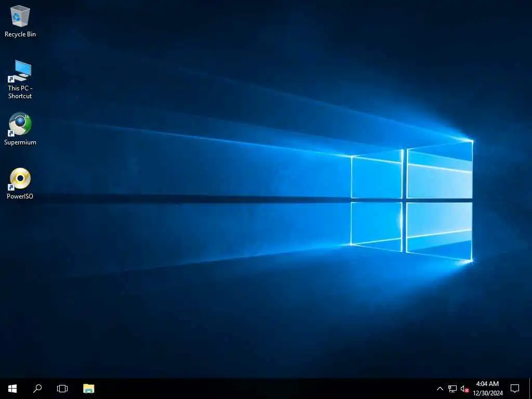Select the This PC shortcut icon
Viewport: 532px width, 399px height.
[x=20, y=79]
